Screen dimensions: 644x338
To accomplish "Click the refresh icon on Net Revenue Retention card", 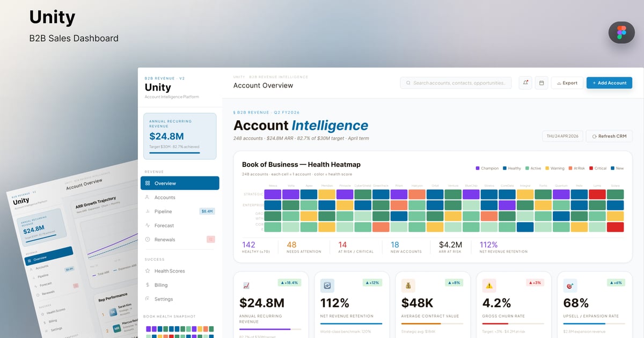I will coord(327,285).
